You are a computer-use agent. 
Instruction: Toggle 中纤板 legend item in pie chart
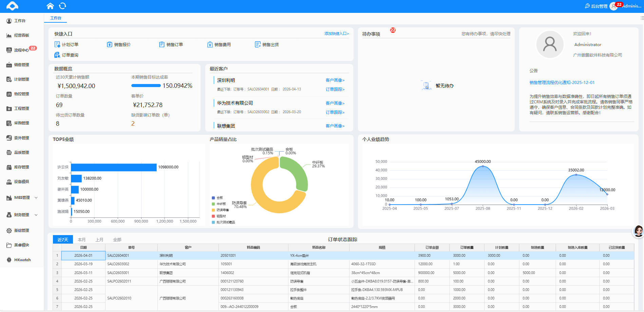pos(219,204)
